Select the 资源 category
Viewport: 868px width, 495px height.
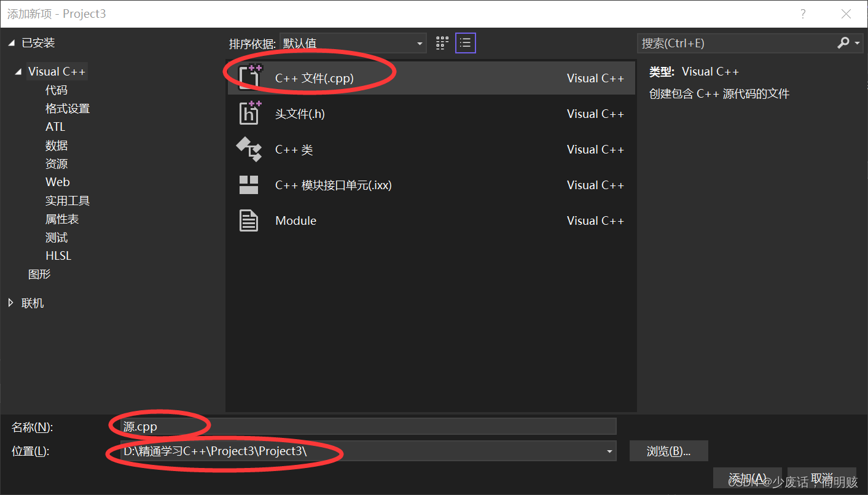point(57,164)
